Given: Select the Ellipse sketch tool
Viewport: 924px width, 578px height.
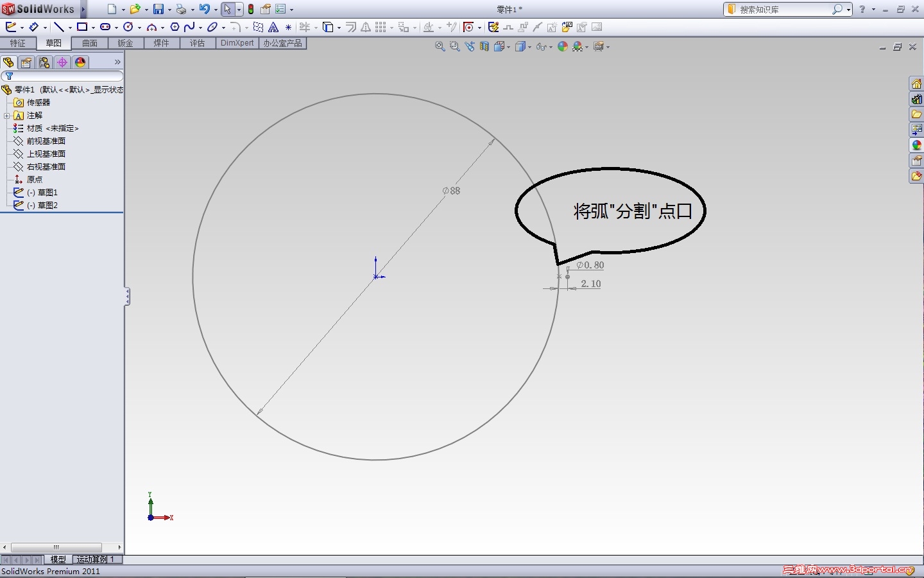Looking at the screenshot, I should (212, 27).
